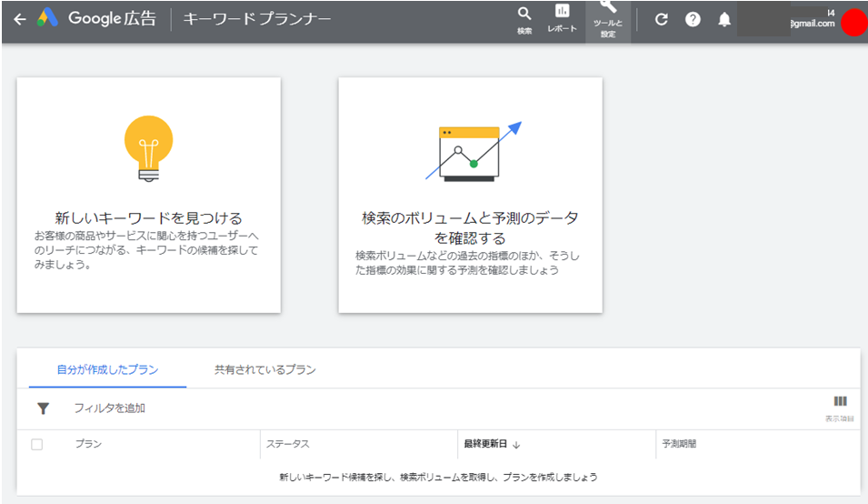Click the ステータス column header
The height and width of the screenshot is (504, 868).
coord(288,444)
